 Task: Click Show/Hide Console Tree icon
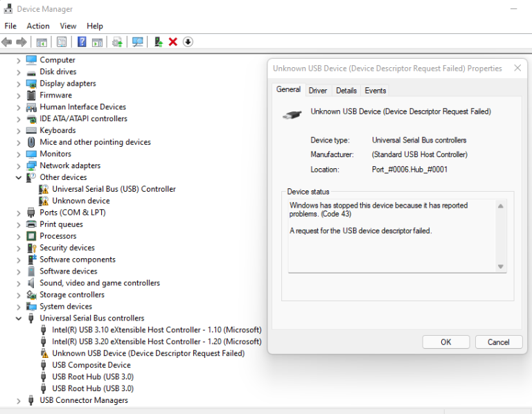42,42
